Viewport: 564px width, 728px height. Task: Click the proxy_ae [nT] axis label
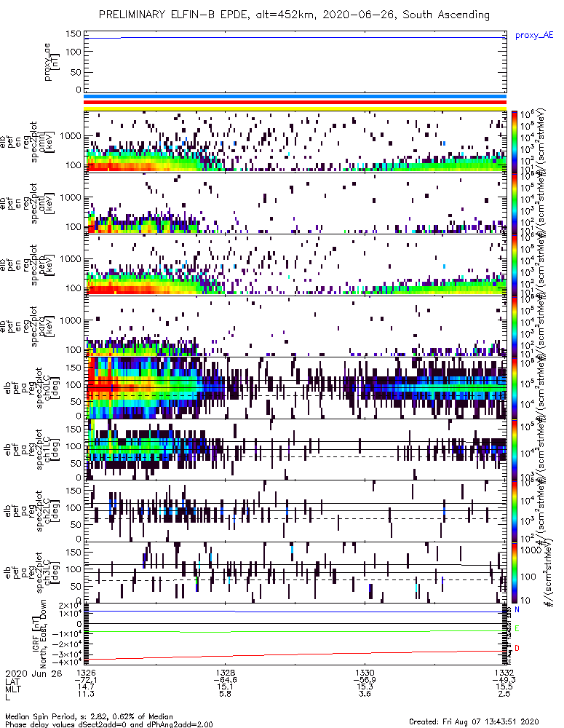point(51,62)
